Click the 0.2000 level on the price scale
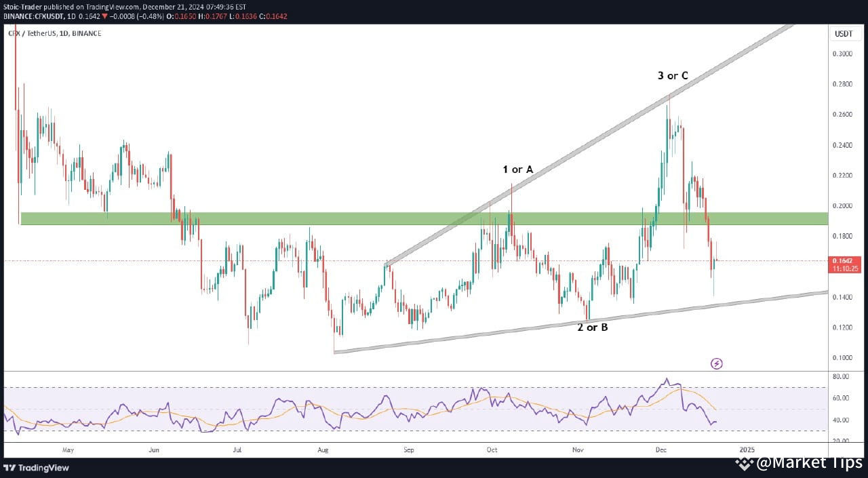The width and height of the screenshot is (868, 478). (842, 206)
